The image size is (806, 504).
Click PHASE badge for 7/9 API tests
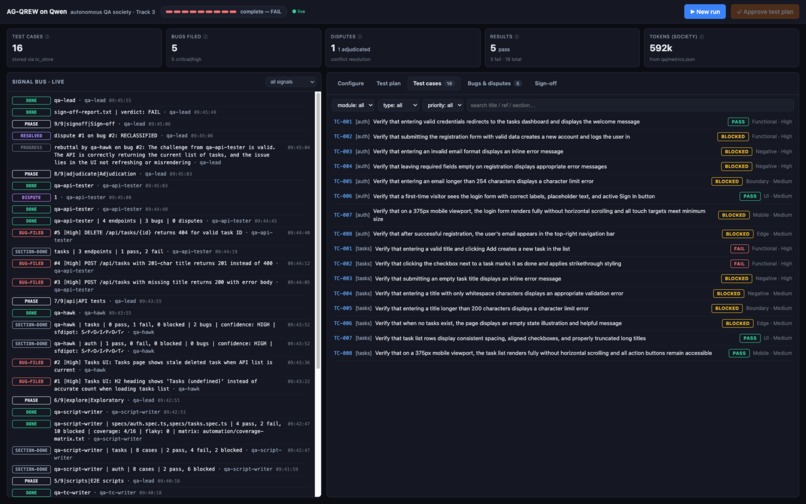(x=31, y=301)
